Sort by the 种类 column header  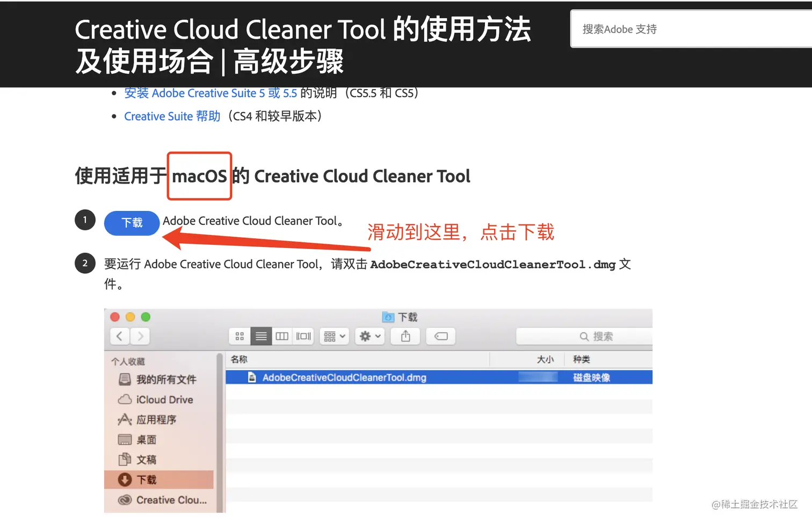(x=582, y=359)
